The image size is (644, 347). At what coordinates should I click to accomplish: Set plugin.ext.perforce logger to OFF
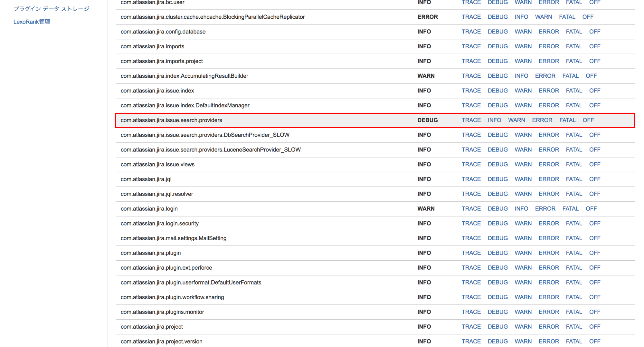coord(595,268)
